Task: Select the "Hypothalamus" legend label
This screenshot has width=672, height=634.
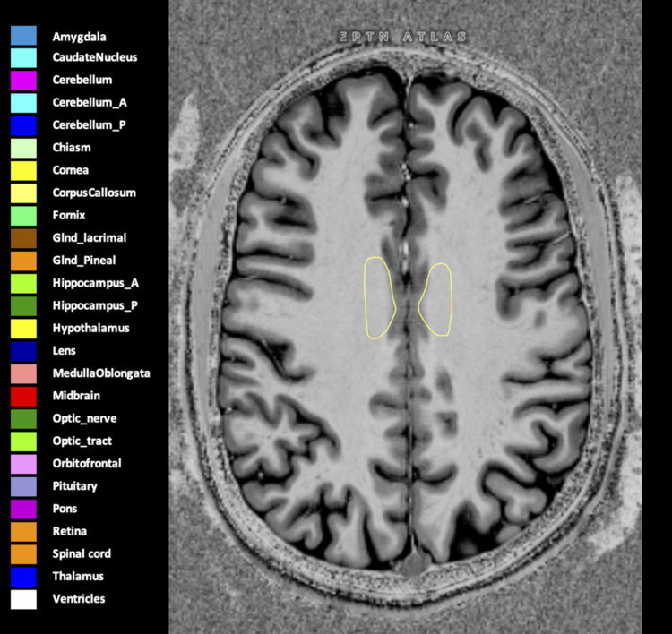Action: click(90, 328)
